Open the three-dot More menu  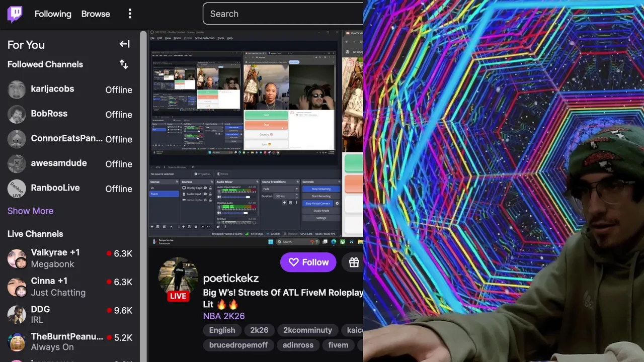pos(130,14)
